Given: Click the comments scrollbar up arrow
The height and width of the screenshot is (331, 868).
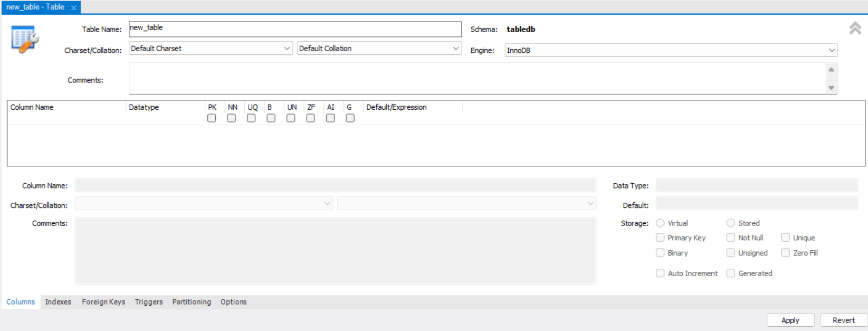Looking at the screenshot, I should click(x=831, y=70).
